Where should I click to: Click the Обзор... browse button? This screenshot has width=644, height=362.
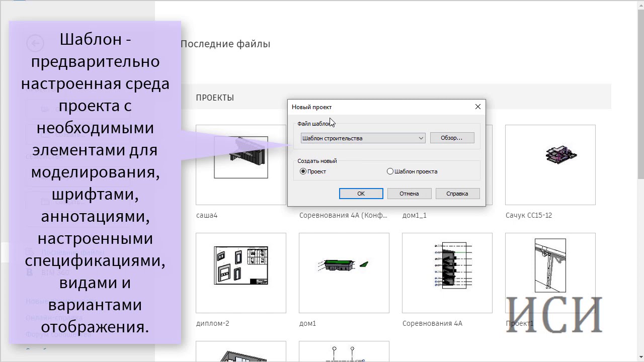click(452, 138)
